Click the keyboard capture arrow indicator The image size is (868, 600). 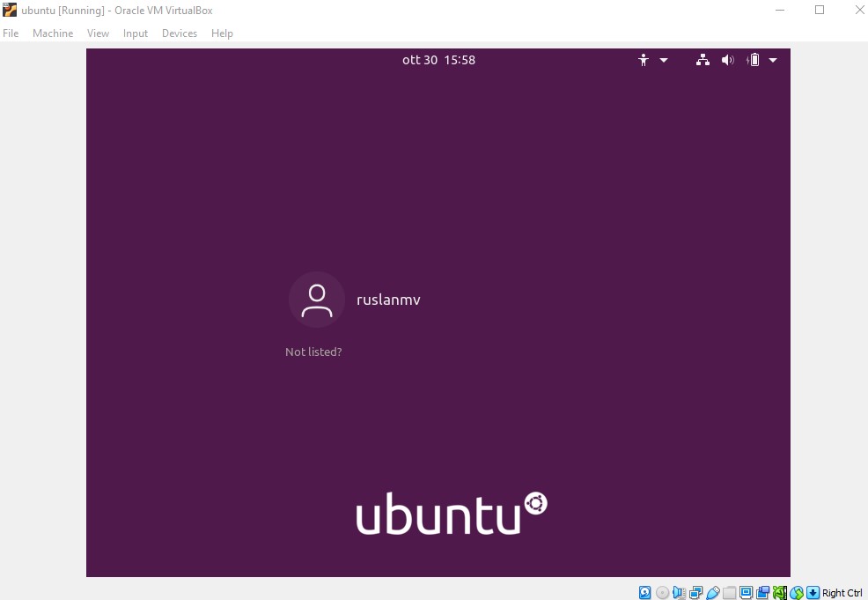click(813, 593)
